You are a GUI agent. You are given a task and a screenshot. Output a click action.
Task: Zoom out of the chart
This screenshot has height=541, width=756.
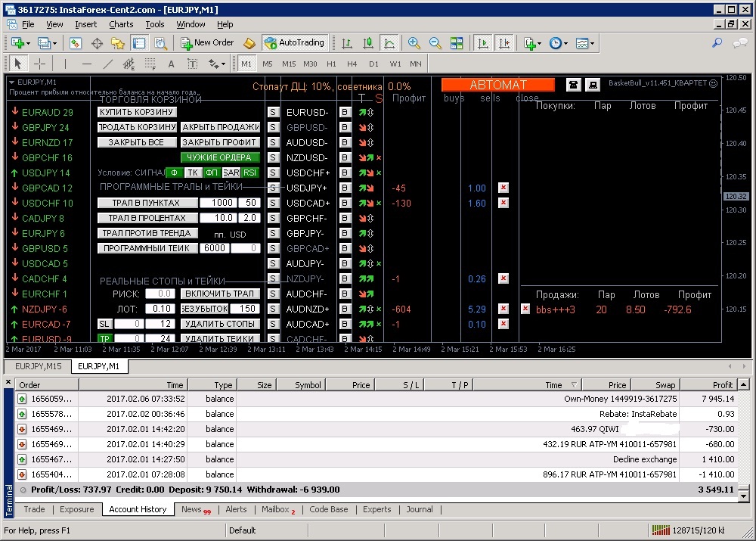tap(435, 43)
